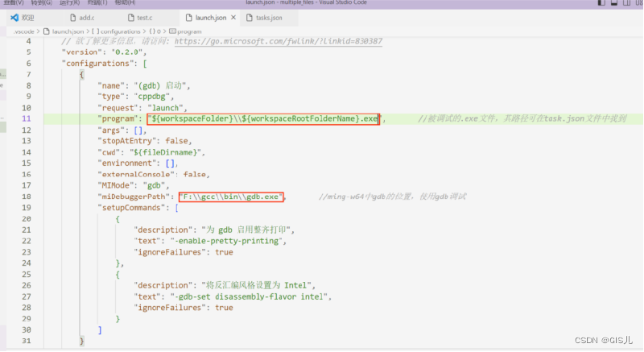
Task: Click the file icon of add.c tab
Action: (x=73, y=18)
